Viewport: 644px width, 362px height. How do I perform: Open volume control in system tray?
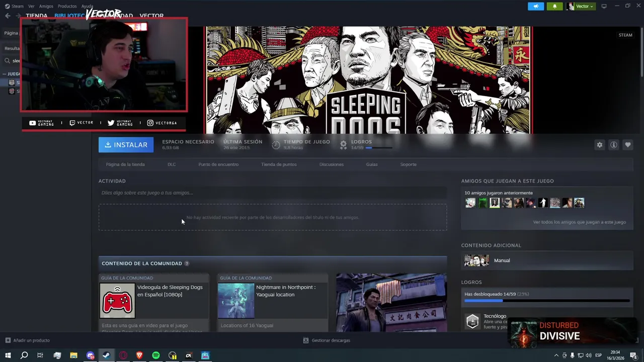[588, 355]
